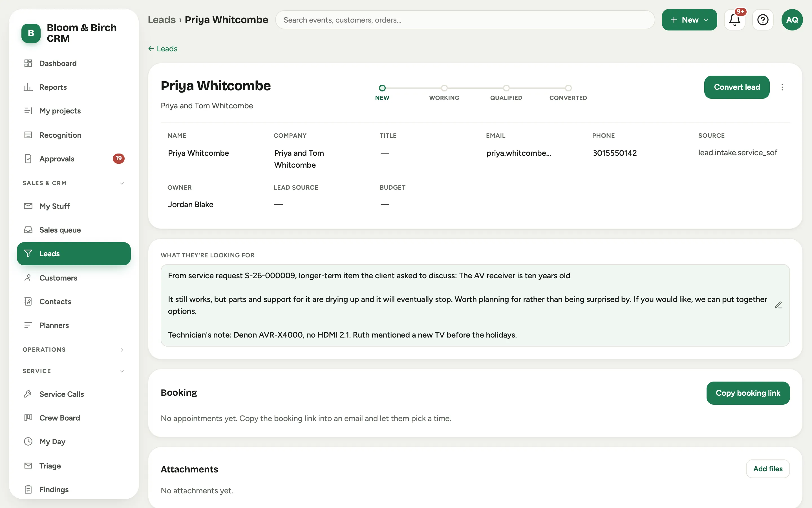Click the lead.intake.service_sof source value
Viewport: 812px width, 508px height.
coord(738,152)
